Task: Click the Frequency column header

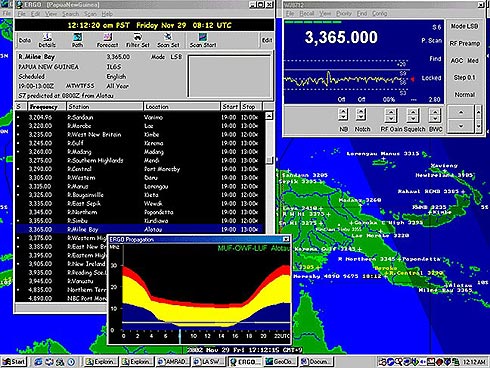Action: click(46, 107)
